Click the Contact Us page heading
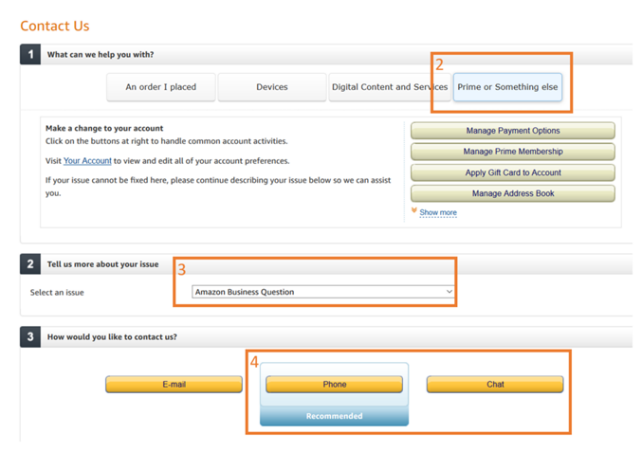The width and height of the screenshot is (642, 451). [x=56, y=25]
